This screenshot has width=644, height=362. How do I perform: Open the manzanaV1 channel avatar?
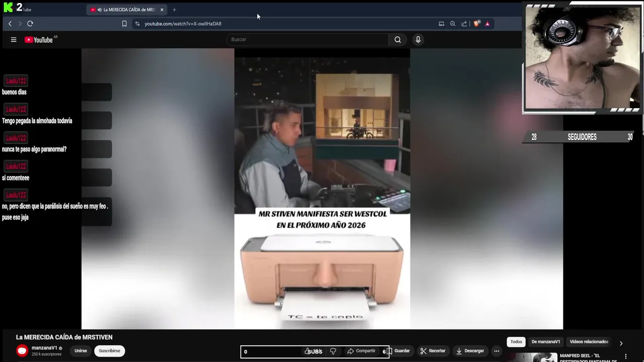pos(22,351)
